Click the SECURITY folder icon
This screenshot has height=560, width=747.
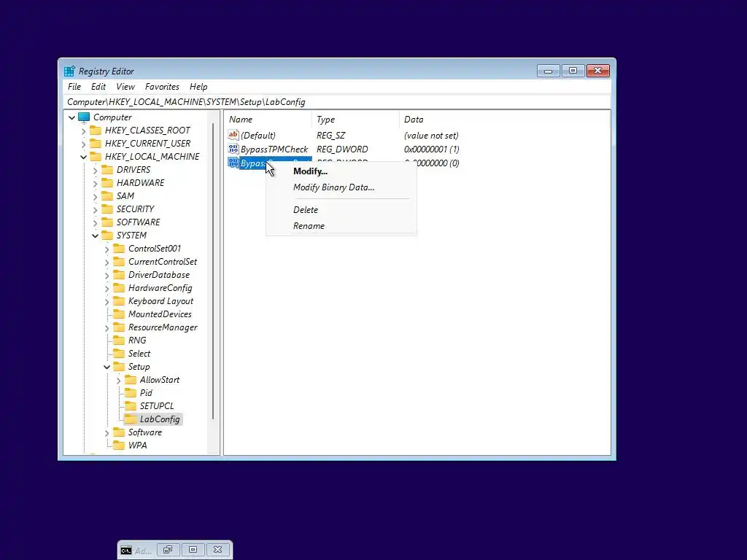(x=108, y=209)
